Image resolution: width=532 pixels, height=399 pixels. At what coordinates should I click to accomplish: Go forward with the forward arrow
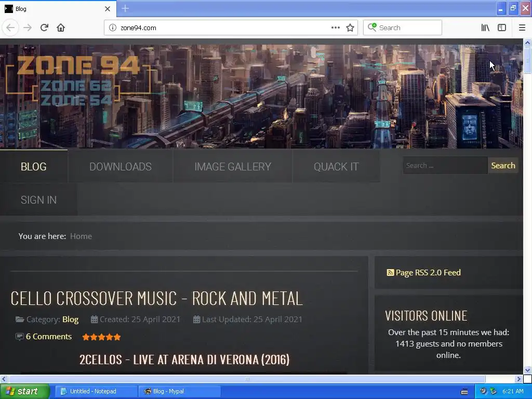tap(28, 28)
